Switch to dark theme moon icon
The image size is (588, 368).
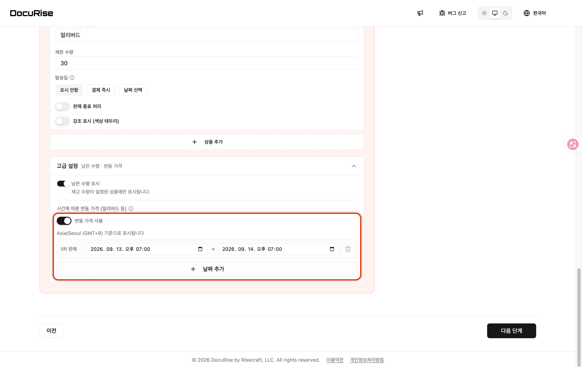click(505, 13)
